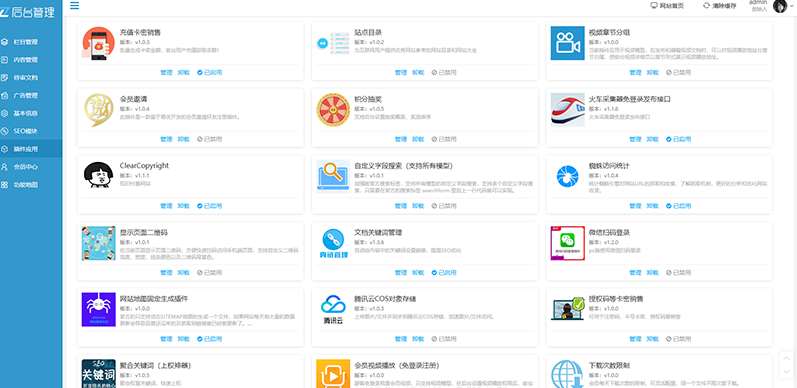Click the 火车采集器免登录发布接口 title
Viewport: 797px width, 388px height.
630,99
